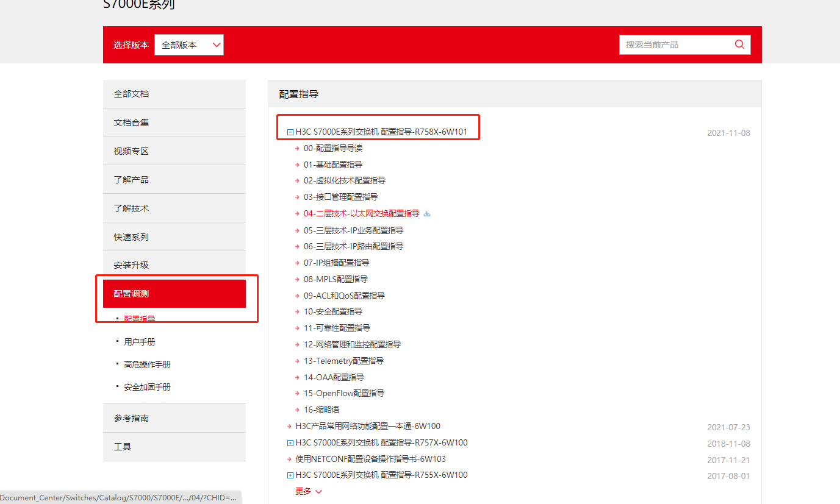Click the 配置指导 panel heading
This screenshot has width=840, height=504.
[299, 94]
